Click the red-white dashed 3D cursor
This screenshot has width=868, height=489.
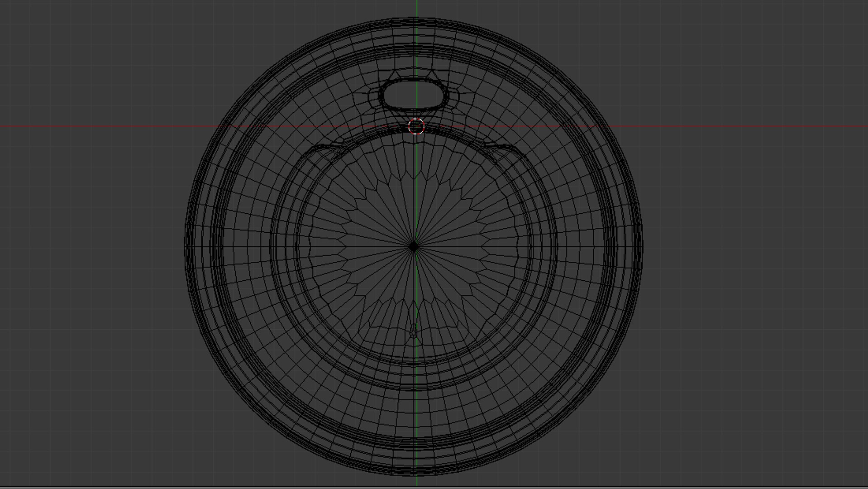coord(416,127)
